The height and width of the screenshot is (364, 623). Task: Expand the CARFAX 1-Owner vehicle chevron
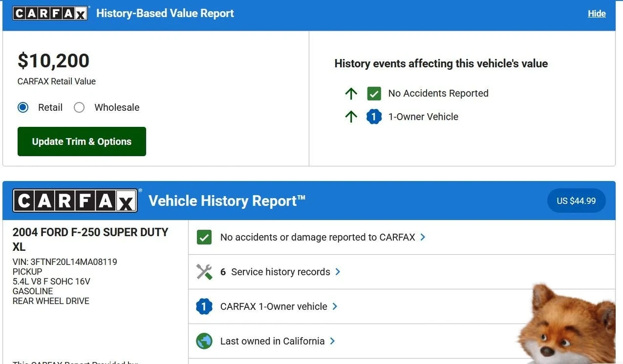(x=335, y=306)
